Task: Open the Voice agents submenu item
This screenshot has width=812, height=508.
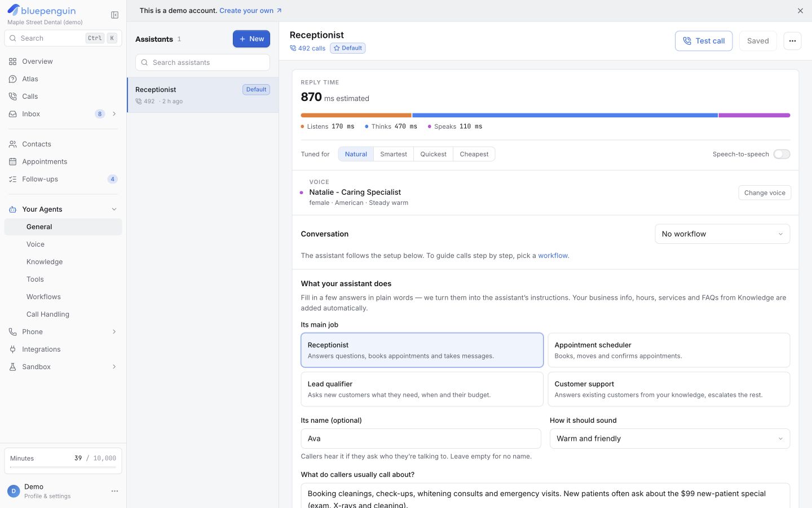Action: (x=63, y=244)
